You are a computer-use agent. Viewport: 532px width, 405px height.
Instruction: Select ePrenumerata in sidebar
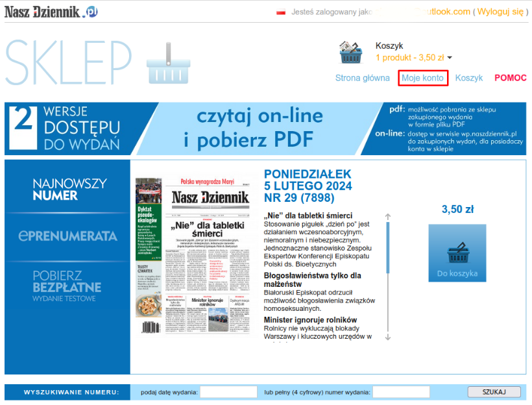67,236
